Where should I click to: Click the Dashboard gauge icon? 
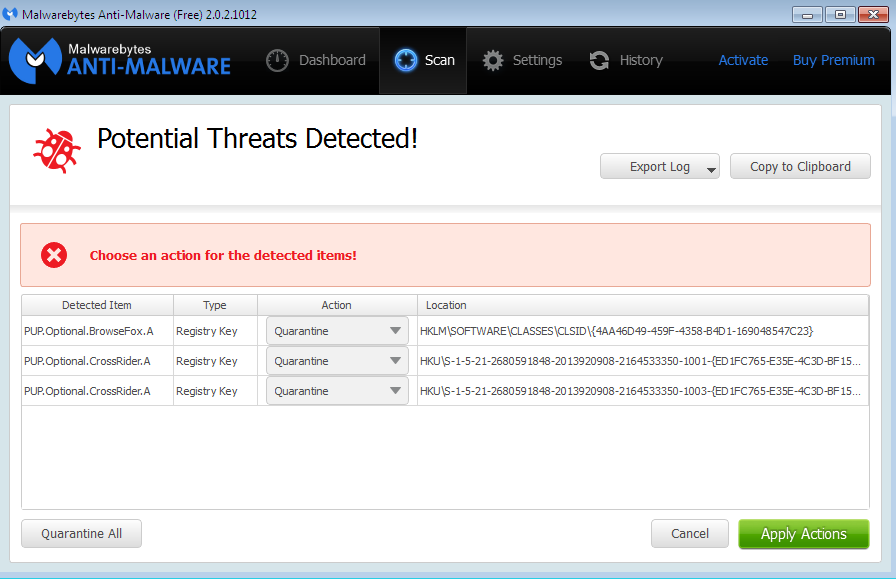[277, 60]
